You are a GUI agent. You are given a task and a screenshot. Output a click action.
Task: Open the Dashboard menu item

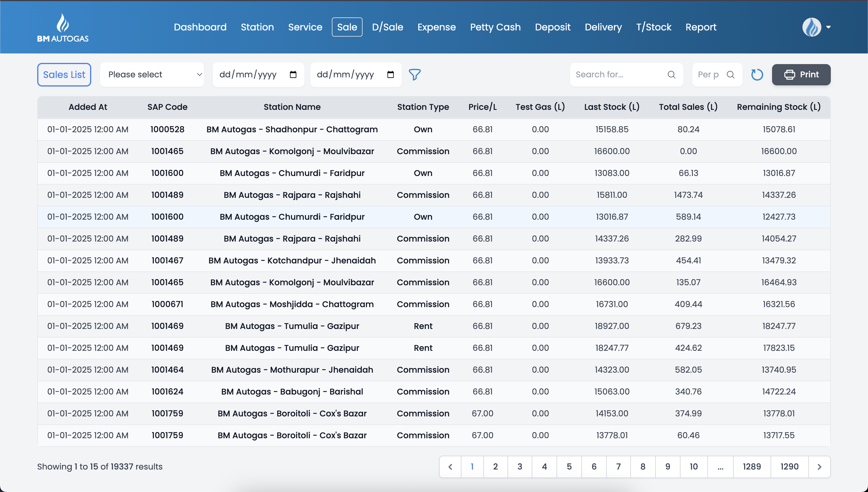[200, 27]
